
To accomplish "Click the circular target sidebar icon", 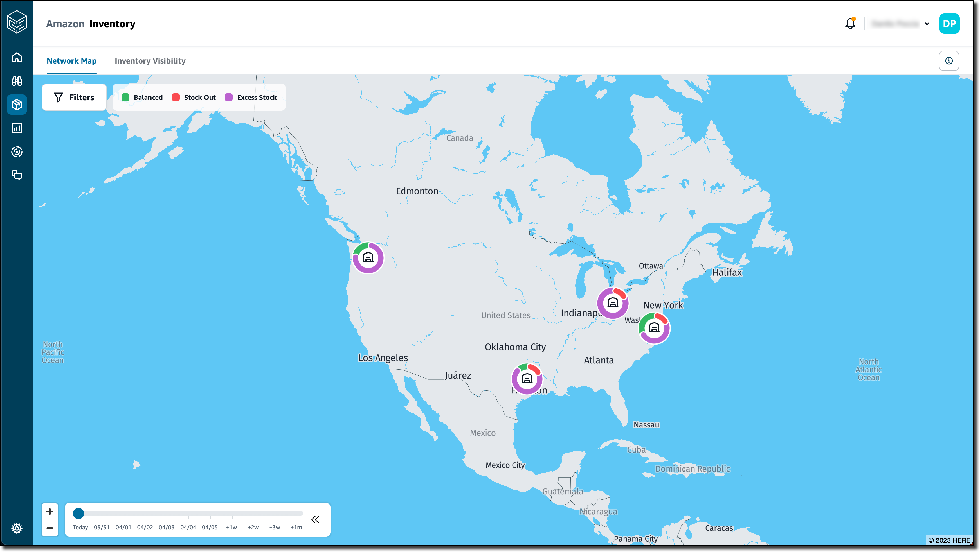I will (17, 152).
